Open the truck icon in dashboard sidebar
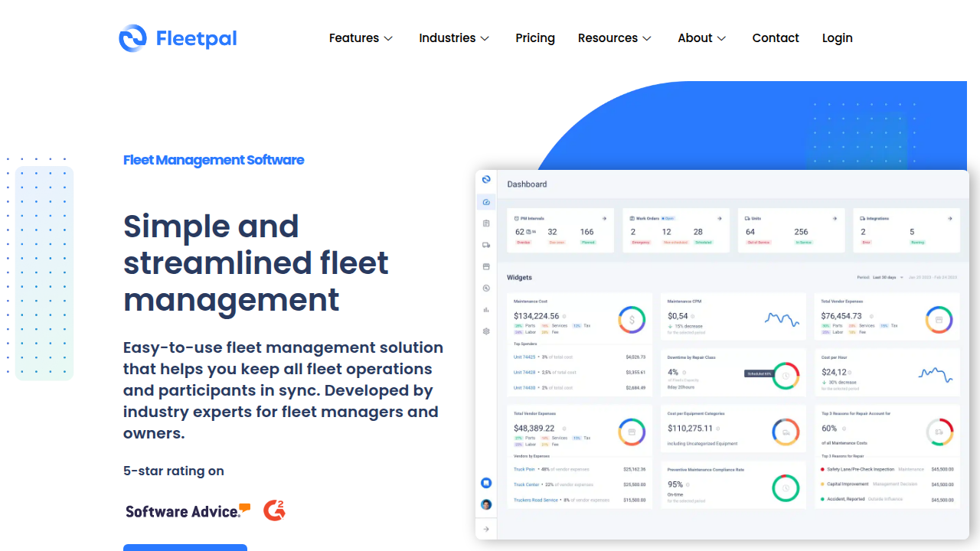 486,246
